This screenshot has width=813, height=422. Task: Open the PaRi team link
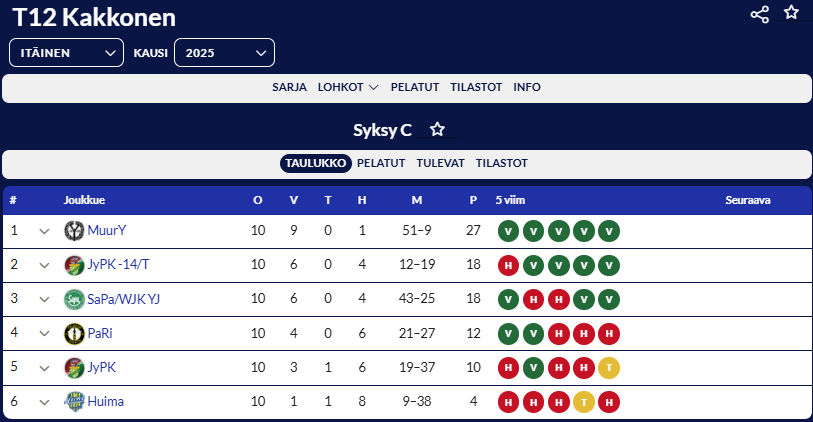pyautogui.click(x=100, y=333)
